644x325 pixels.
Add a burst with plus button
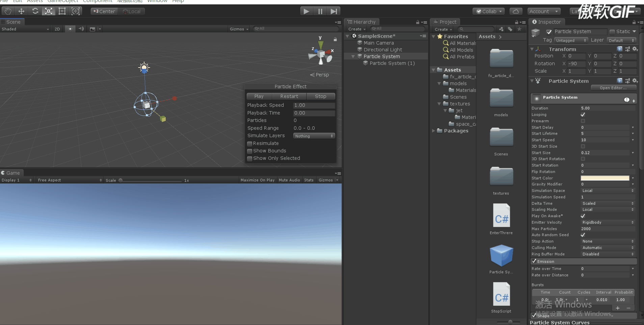(618, 308)
